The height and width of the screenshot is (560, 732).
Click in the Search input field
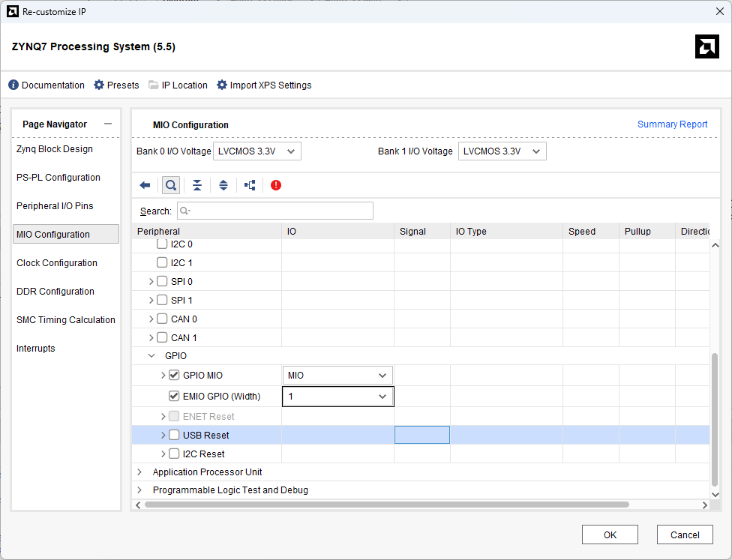(275, 211)
